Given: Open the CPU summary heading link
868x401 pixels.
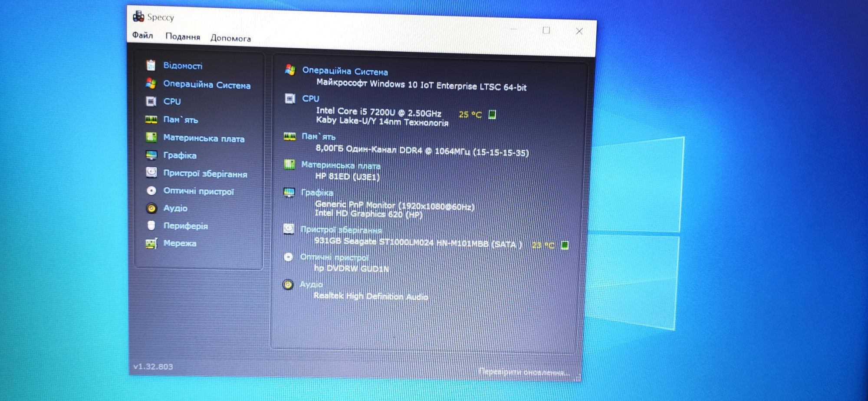Looking at the screenshot, I should click(x=310, y=99).
